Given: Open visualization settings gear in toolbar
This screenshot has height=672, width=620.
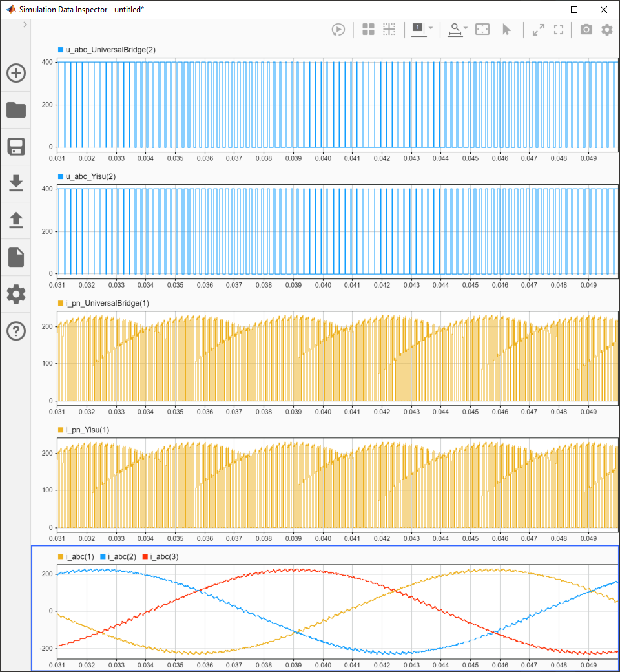Looking at the screenshot, I should click(x=607, y=30).
